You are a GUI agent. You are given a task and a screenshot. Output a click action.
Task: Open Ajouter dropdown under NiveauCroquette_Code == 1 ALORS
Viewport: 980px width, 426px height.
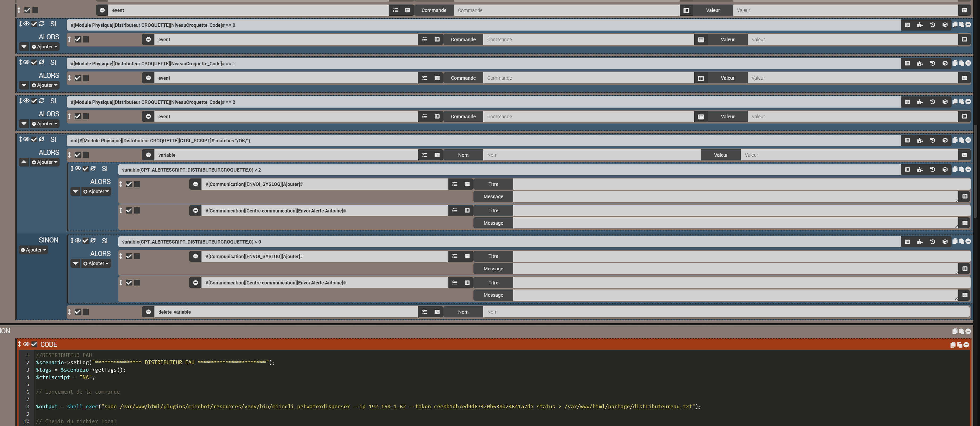point(45,86)
